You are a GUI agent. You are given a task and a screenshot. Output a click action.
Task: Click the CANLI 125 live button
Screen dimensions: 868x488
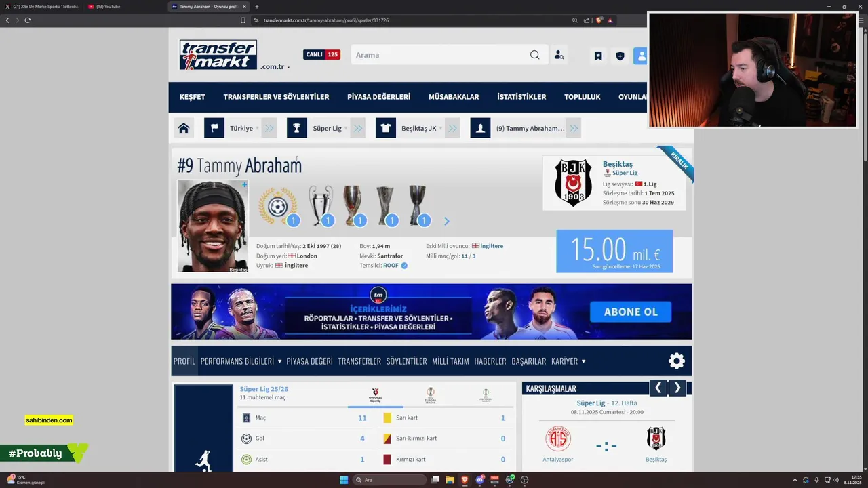pos(321,54)
